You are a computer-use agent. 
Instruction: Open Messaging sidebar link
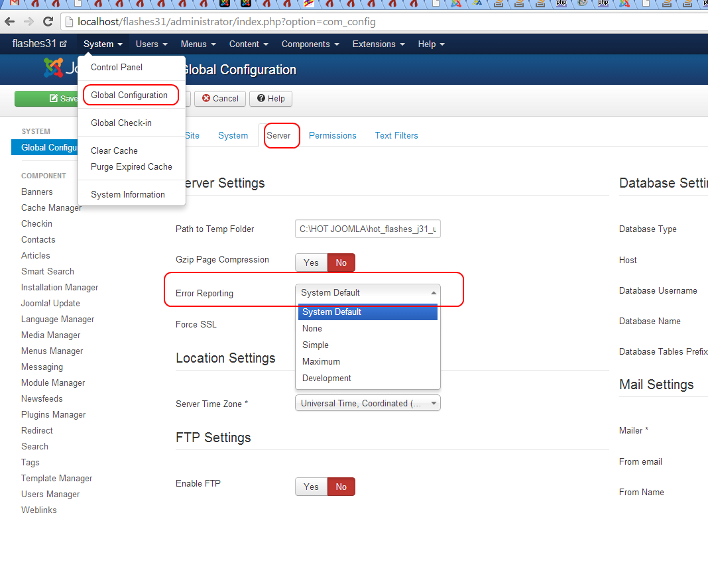coord(42,367)
